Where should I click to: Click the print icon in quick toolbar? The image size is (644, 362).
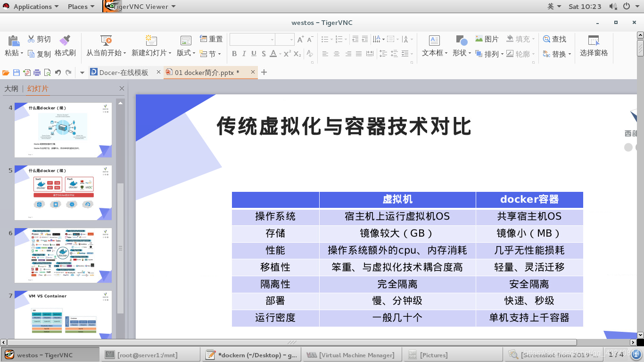click(37, 73)
